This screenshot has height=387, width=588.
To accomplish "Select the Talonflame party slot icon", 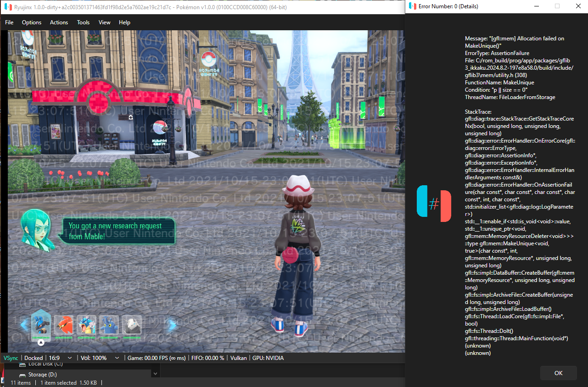I will (64, 325).
